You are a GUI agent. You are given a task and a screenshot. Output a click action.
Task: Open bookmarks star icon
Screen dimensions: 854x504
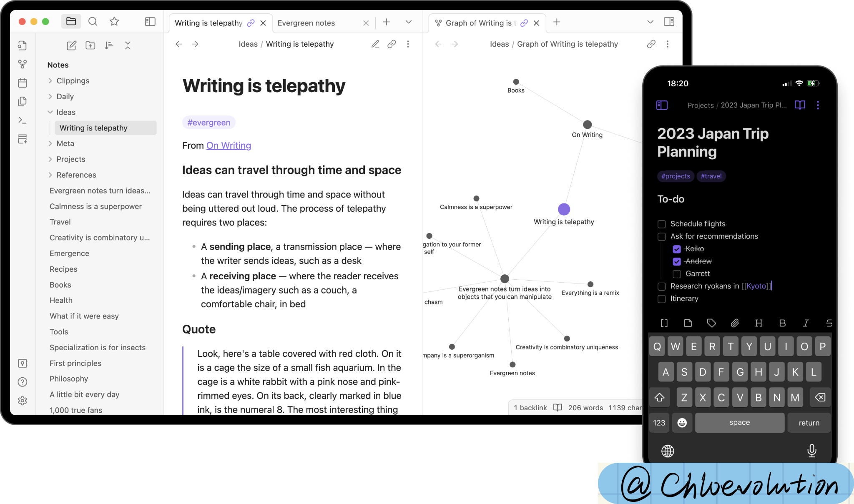click(114, 22)
